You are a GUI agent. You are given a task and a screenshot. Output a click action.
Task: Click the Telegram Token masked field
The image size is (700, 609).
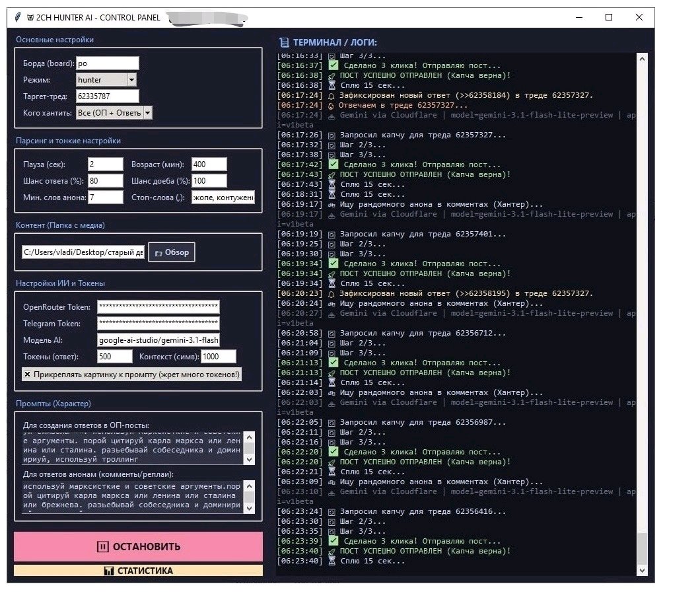click(158, 323)
